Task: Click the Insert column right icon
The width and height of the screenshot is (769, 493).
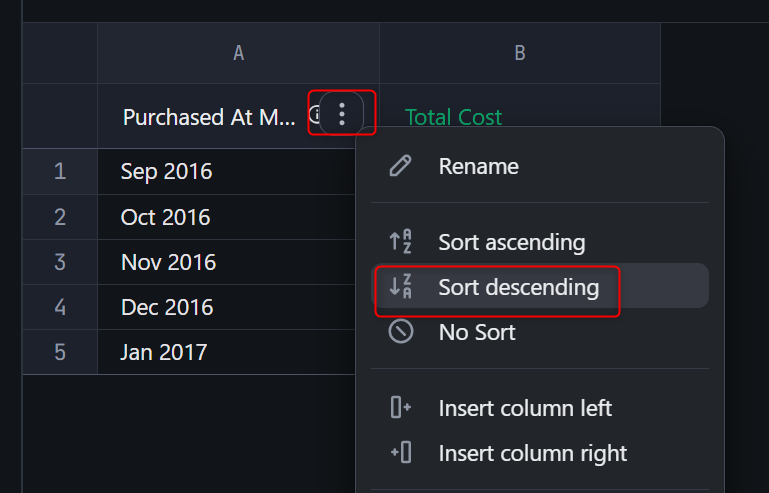Action: 401,453
